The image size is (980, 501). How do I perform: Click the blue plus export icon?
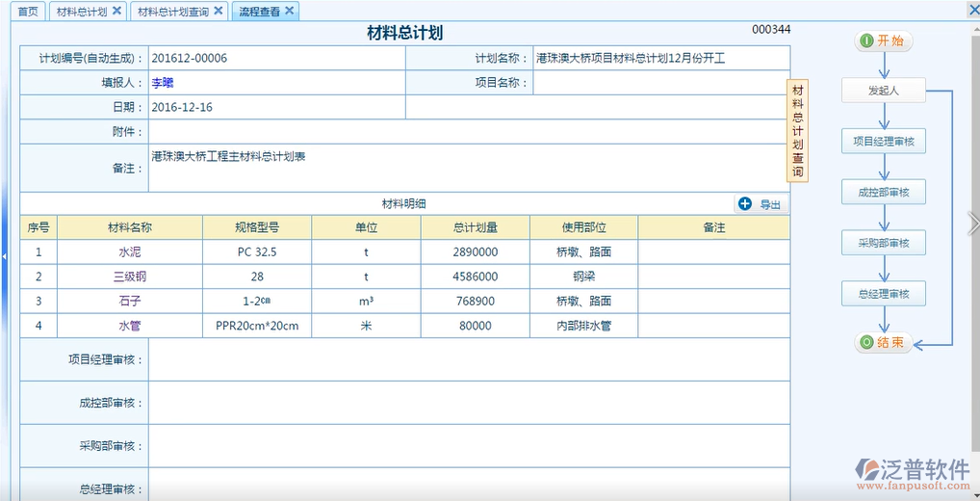[744, 203]
